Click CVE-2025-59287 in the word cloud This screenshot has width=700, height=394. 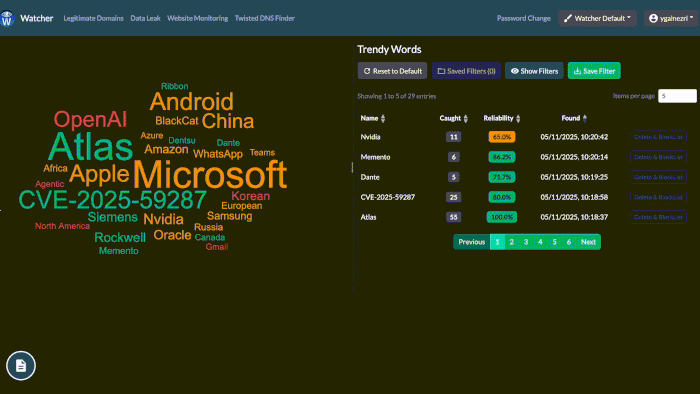pos(112,200)
